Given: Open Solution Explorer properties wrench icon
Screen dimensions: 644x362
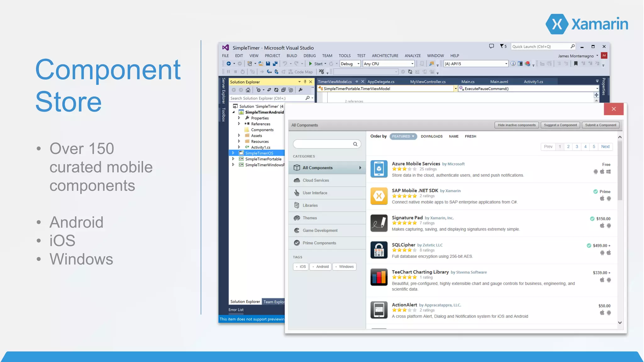Looking at the screenshot, I should (301, 90).
